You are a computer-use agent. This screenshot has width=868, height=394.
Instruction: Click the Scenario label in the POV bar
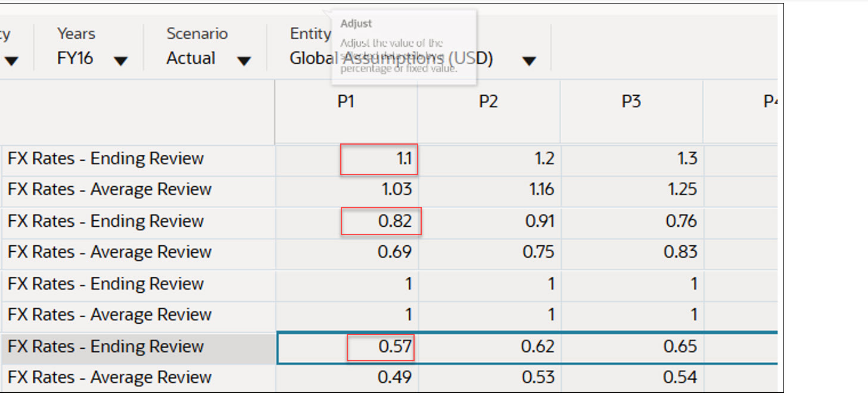point(197,34)
